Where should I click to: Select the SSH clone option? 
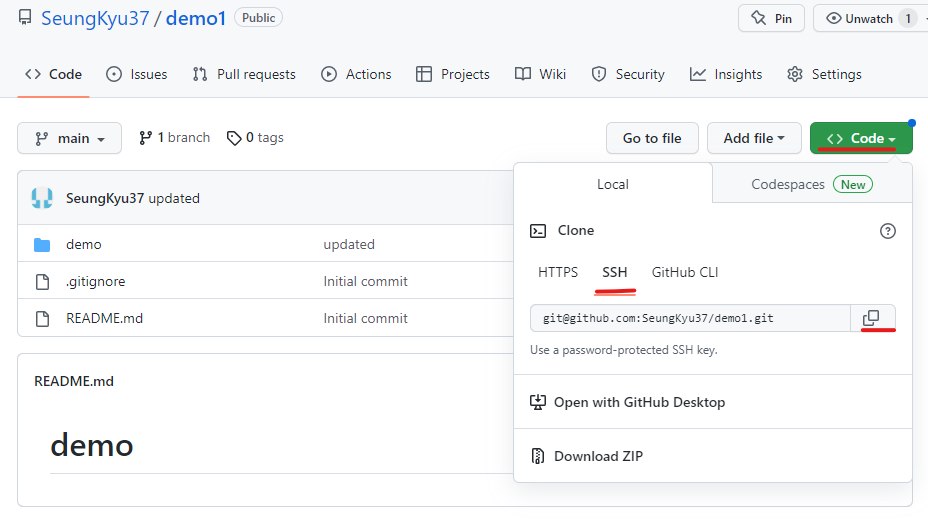614,272
